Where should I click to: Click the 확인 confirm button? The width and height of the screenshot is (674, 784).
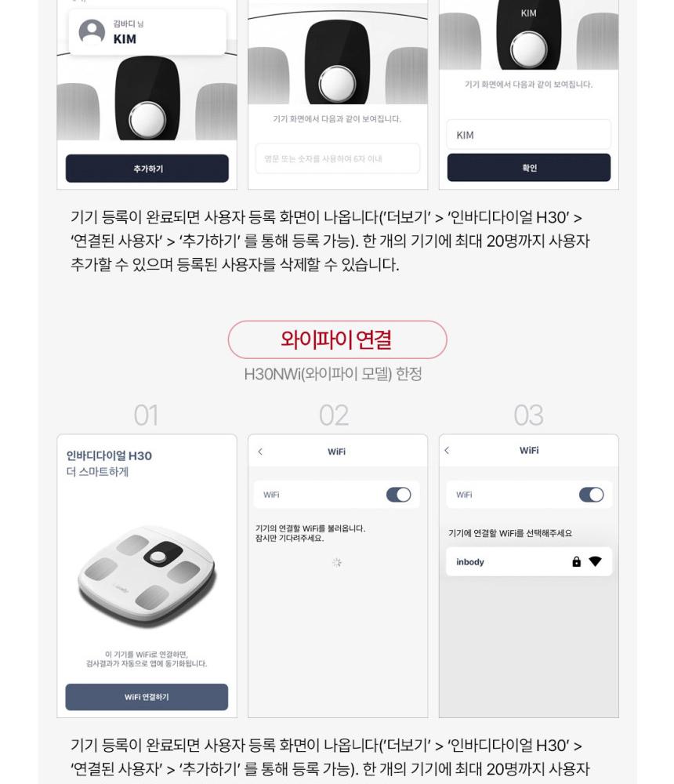tap(528, 168)
